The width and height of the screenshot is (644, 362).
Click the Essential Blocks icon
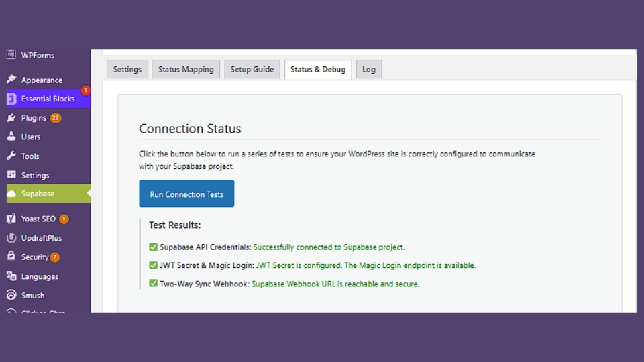(x=11, y=99)
